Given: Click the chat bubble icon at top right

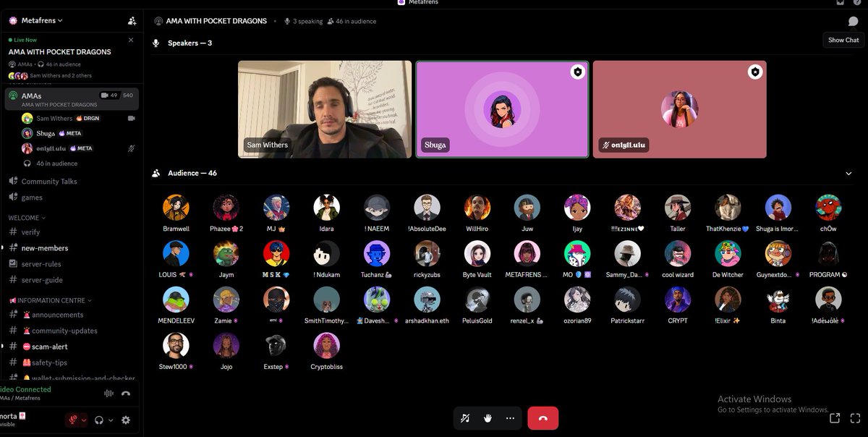Looking at the screenshot, I should (x=853, y=21).
